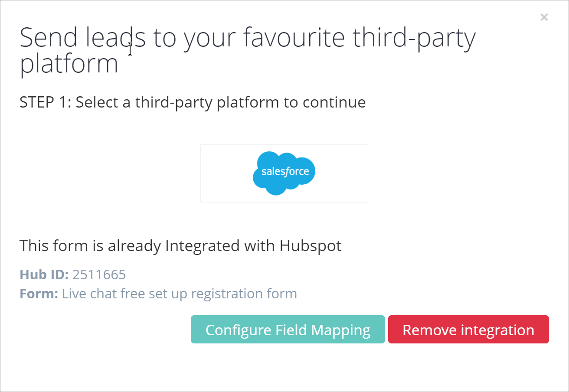This screenshot has width=569, height=392.
Task: Click "registration form" in the form name
Action: (x=244, y=294)
